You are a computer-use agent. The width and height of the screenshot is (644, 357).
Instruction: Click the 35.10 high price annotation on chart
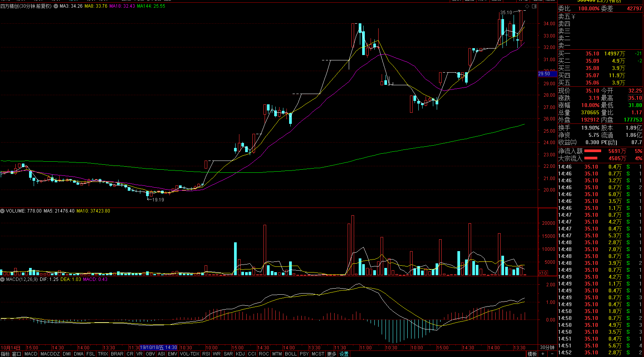506,13
